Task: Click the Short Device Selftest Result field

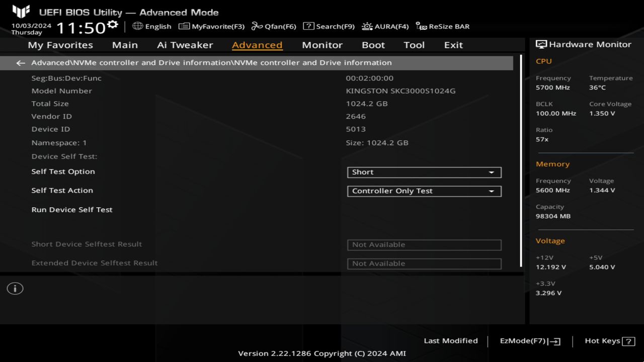Action: [x=424, y=245]
